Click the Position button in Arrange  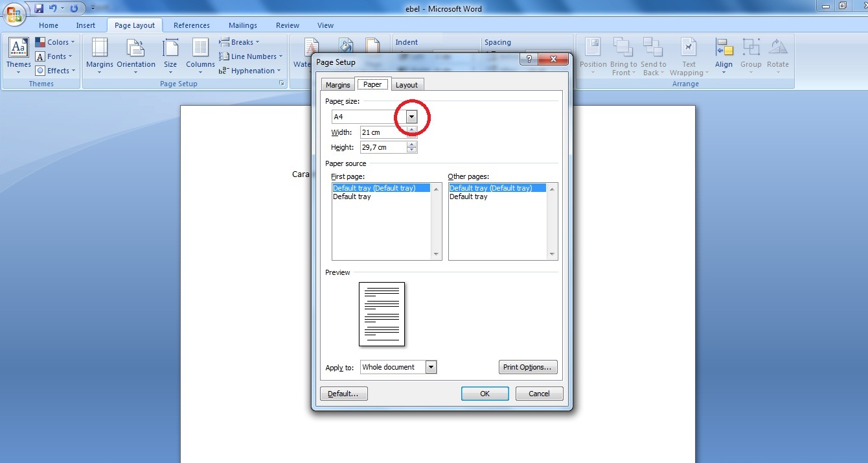tap(593, 56)
